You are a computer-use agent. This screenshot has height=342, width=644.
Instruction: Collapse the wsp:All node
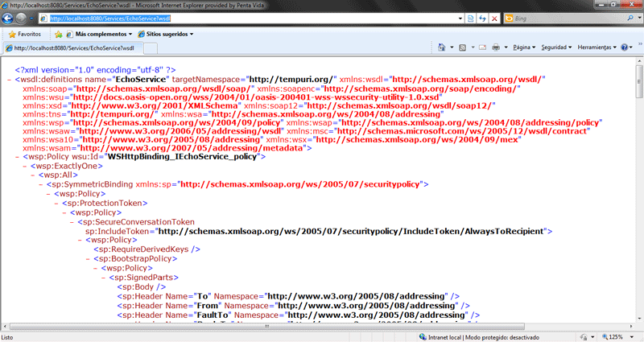(x=33, y=175)
